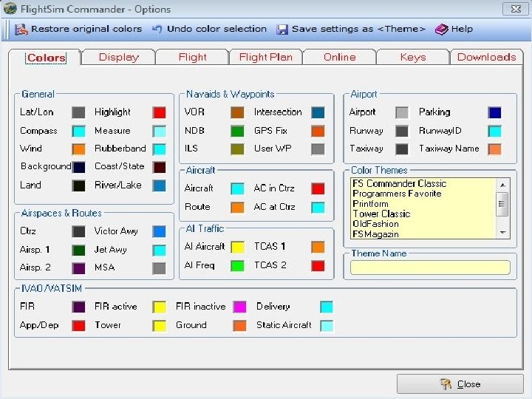Click the AI Aircraft yellow swatch
The width and height of the screenshot is (532, 399).
pyautogui.click(x=237, y=248)
